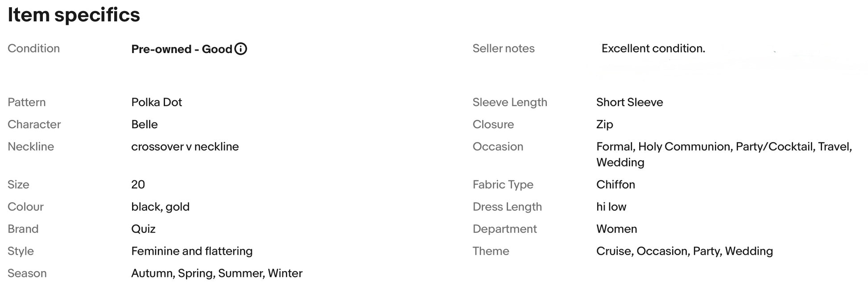Viewport: 868px width, 289px height.
Task: Click the Theme value 'Cruise, Occasion, Party, Wedding'
Action: pyautogui.click(x=684, y=251)
